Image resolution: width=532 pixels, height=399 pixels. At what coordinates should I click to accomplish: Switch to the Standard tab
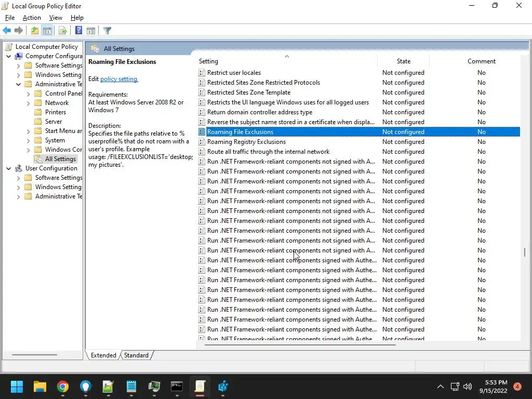(x=136, y=355)
